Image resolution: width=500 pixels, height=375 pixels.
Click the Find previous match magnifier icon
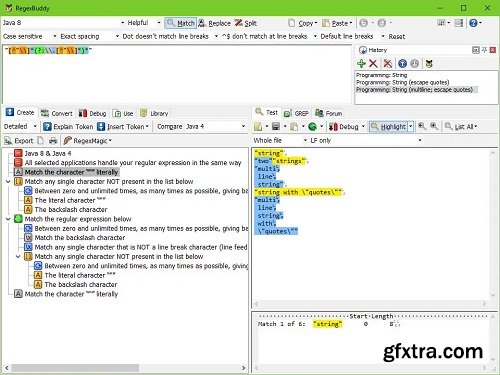click(422, 126)
